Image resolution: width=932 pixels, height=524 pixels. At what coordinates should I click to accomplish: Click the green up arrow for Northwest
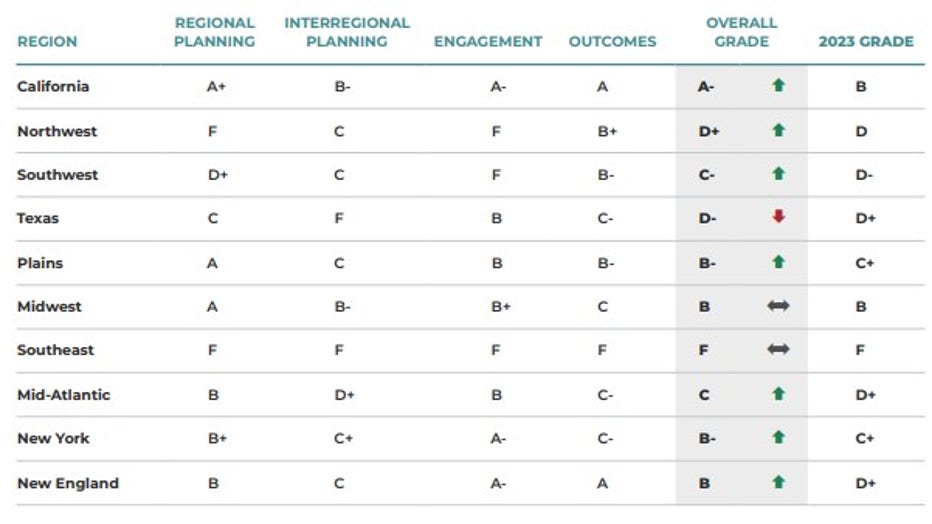(x=778, y=131)
